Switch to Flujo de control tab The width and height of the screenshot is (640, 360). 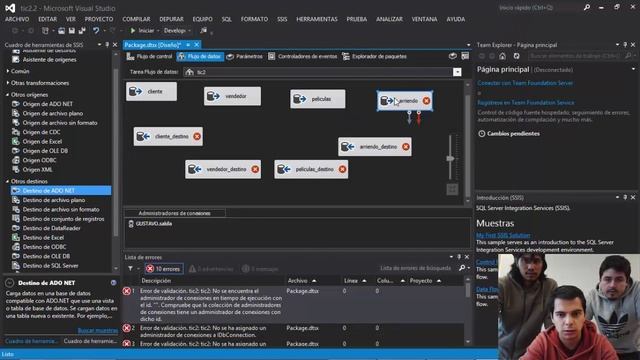pyautogui.click(x=149, y=56)
